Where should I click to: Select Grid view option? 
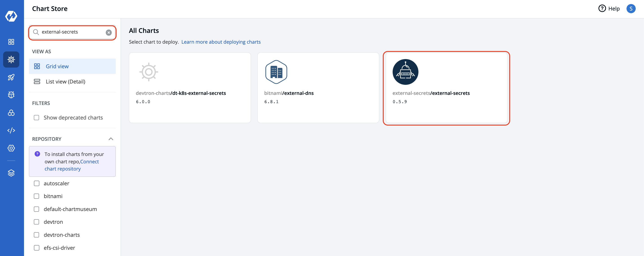[57, 66]
